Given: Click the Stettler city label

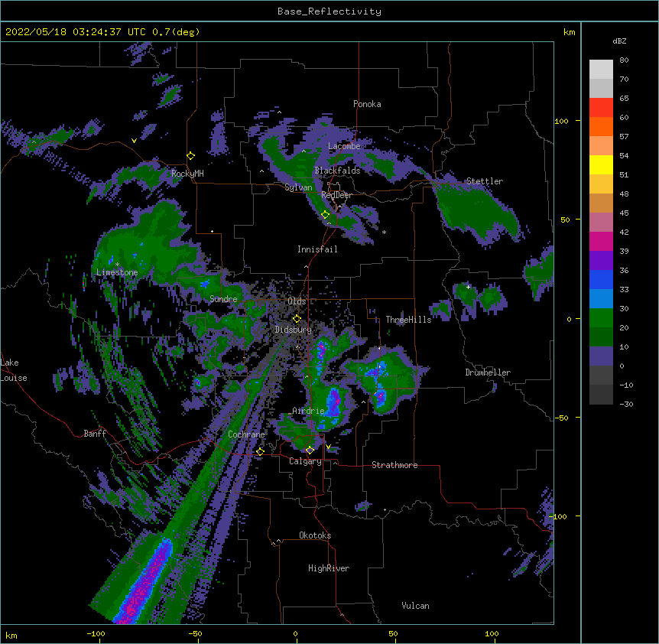Looking at the screenshot, I should click(x=485, y=181).
